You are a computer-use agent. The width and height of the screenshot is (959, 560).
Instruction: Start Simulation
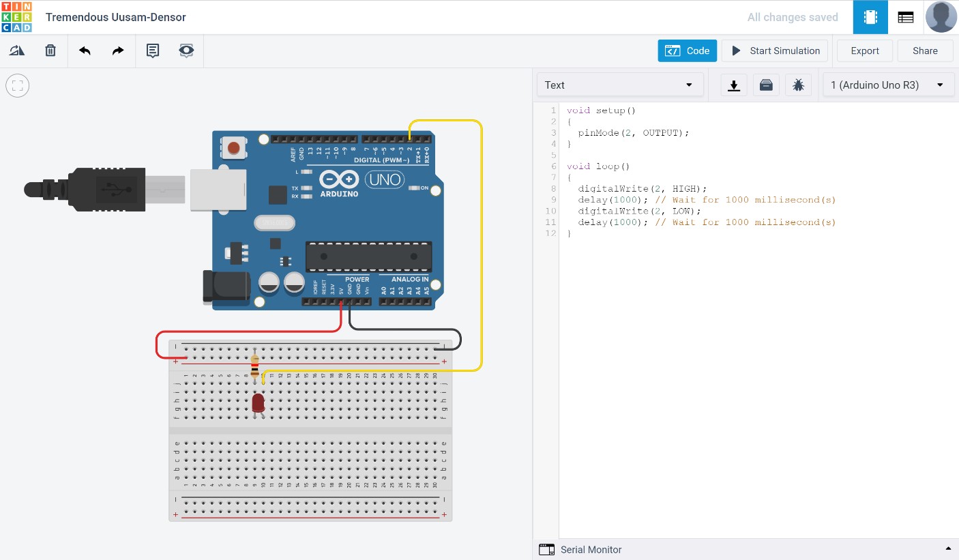775,50
